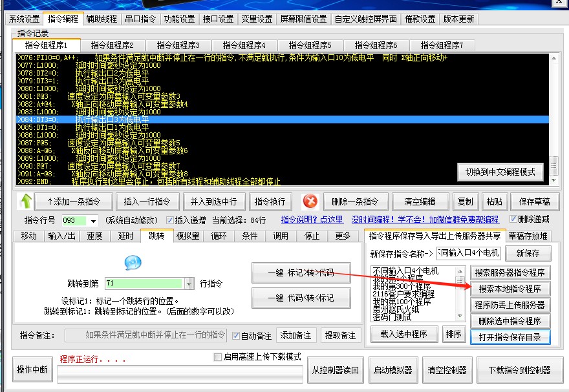Click code list vertical scrollbar down arrow

tap(553, 180)
